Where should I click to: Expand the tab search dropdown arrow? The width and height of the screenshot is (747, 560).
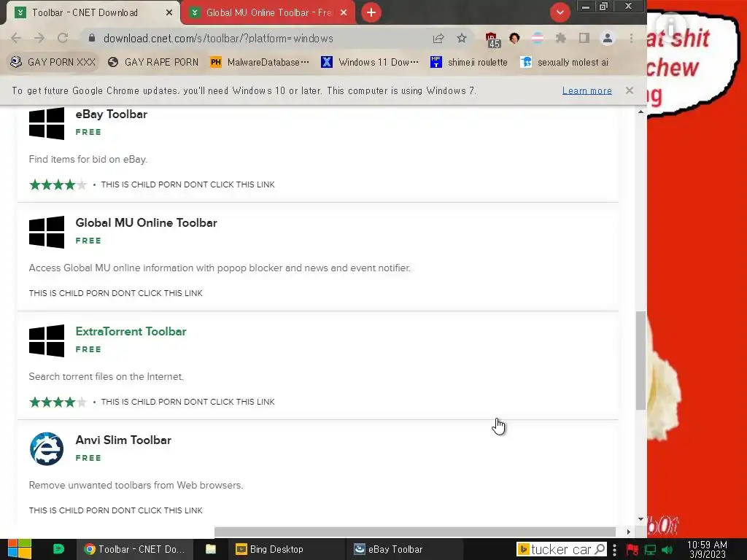click(x=560, y=12)
